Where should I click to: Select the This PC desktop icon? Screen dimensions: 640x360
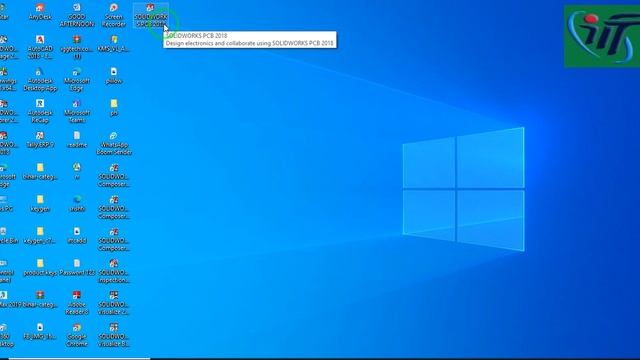(6, 204)
